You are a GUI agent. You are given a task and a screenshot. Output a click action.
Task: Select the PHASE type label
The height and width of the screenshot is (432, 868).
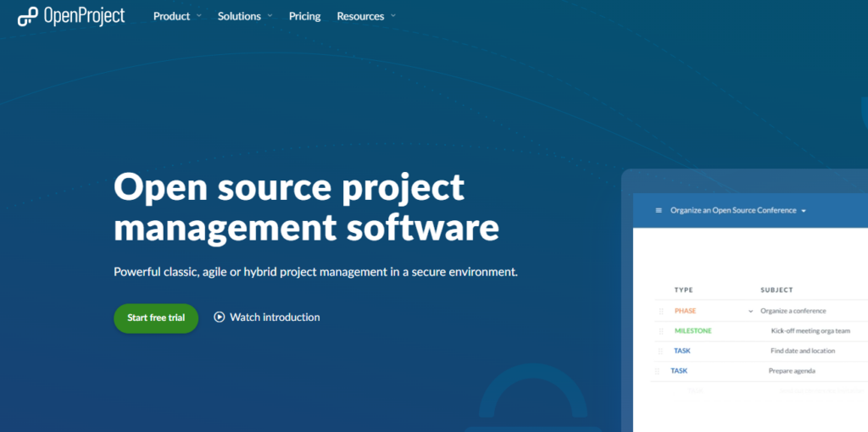pos(685,311)
